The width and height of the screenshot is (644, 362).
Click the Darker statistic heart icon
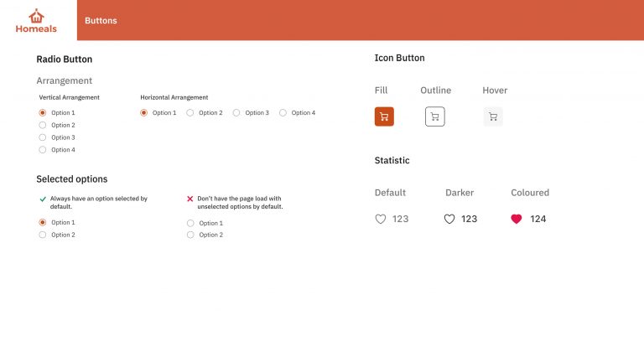click(449, 220)
